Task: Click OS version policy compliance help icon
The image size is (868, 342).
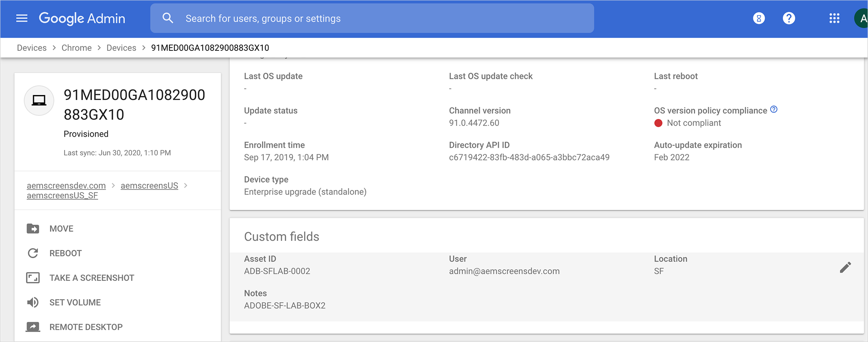Action: 774,109
